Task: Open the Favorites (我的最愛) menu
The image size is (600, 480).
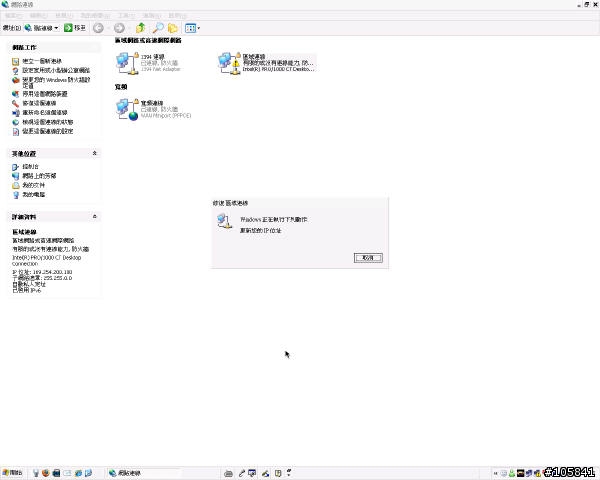Action: coord(95,16)
